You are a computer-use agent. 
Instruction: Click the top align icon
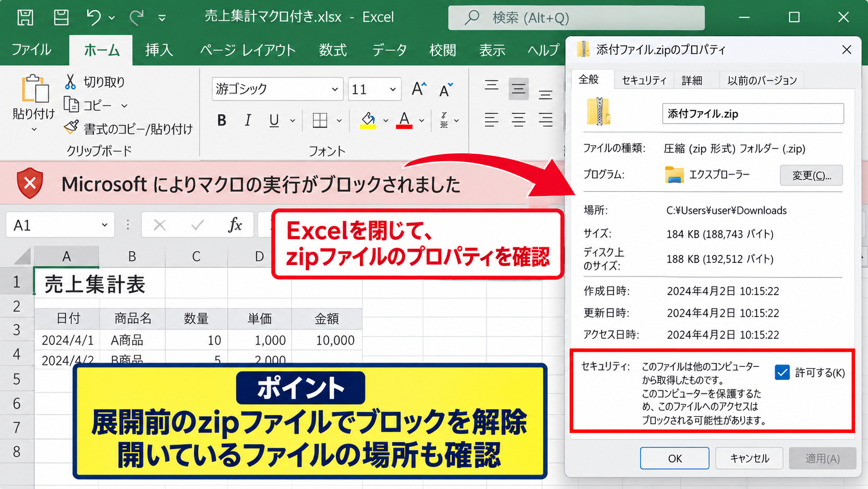click(x=492, y=86)
